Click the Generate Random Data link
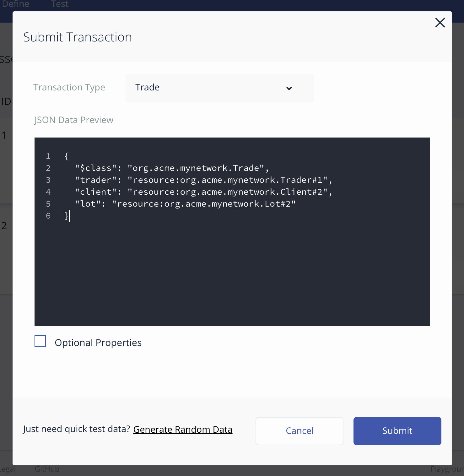The height and width of the screenshot is (476, 464). [183, 429]
